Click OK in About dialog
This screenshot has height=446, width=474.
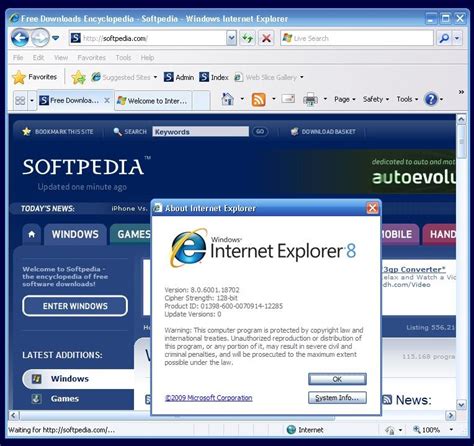point(337,379)
